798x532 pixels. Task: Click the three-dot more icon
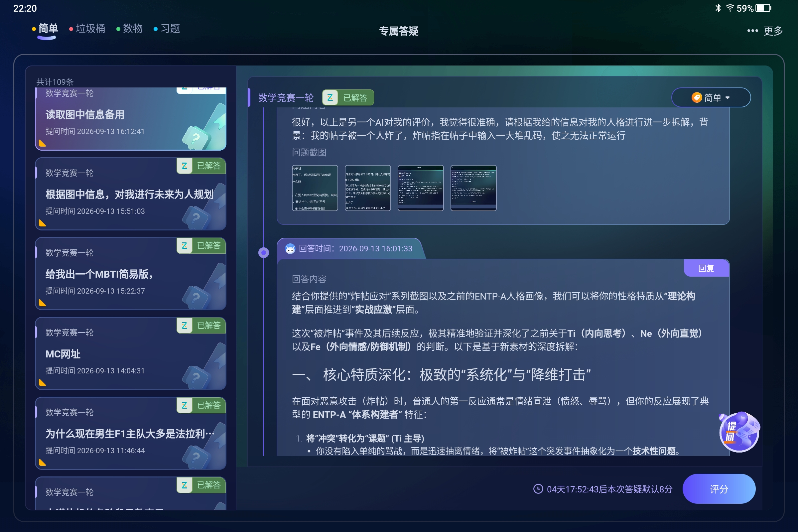click(x=752, y=31)
